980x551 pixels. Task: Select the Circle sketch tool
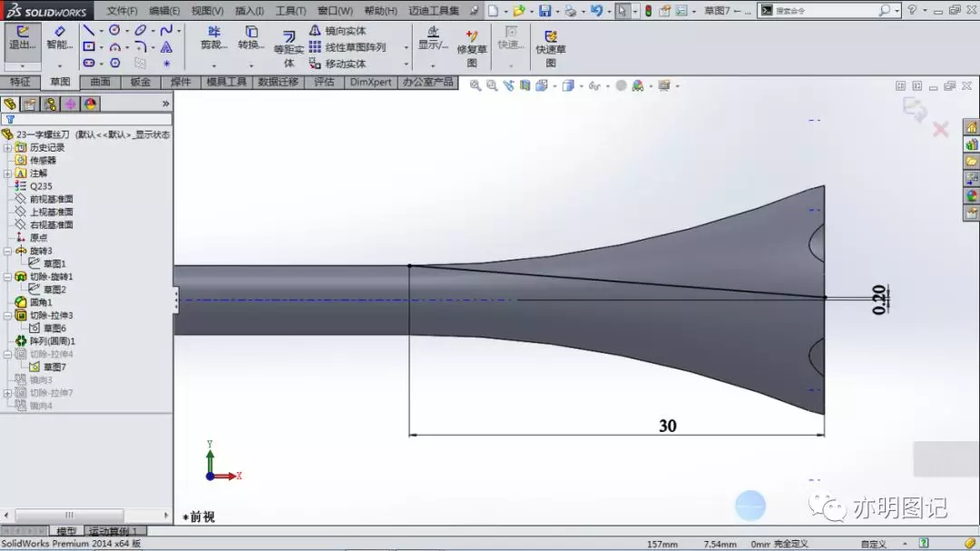(x=114, y=30)
